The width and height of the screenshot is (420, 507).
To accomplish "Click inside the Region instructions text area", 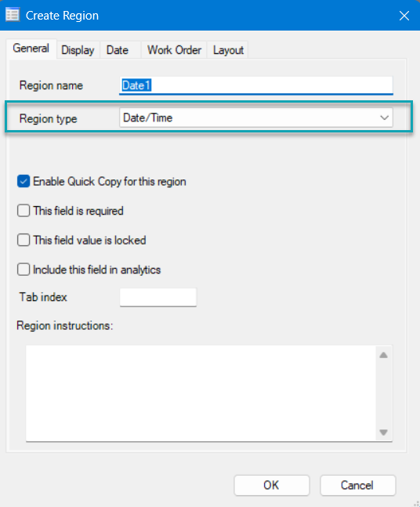I will click(x=201, y=393).
